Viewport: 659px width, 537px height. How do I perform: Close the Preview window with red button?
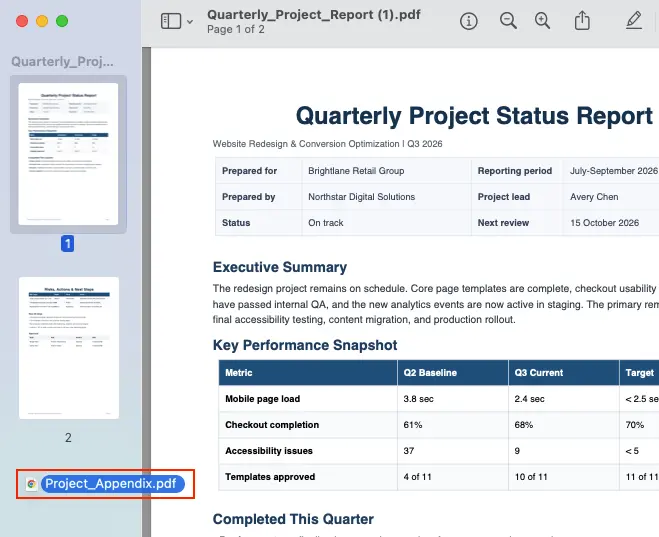tap(22, 21)
